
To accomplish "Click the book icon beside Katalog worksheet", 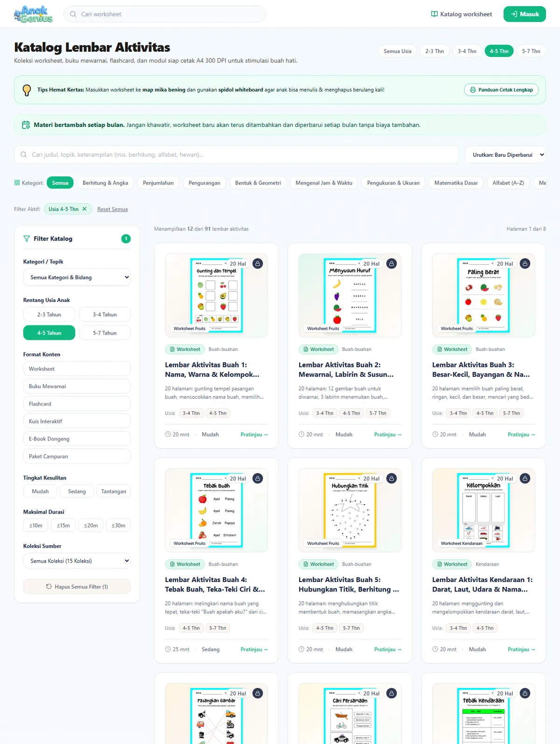I will pyautogui.click(x=434, y=14).
